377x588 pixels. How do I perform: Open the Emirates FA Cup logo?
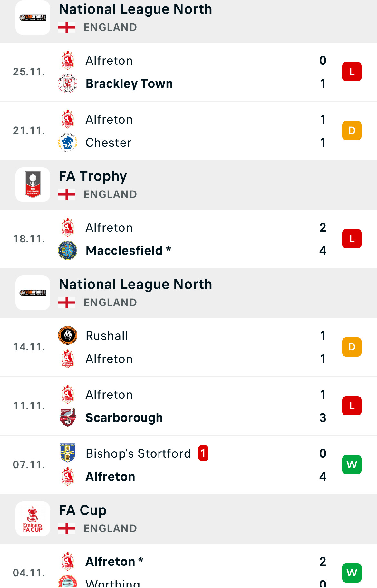(x=33, y=519)
